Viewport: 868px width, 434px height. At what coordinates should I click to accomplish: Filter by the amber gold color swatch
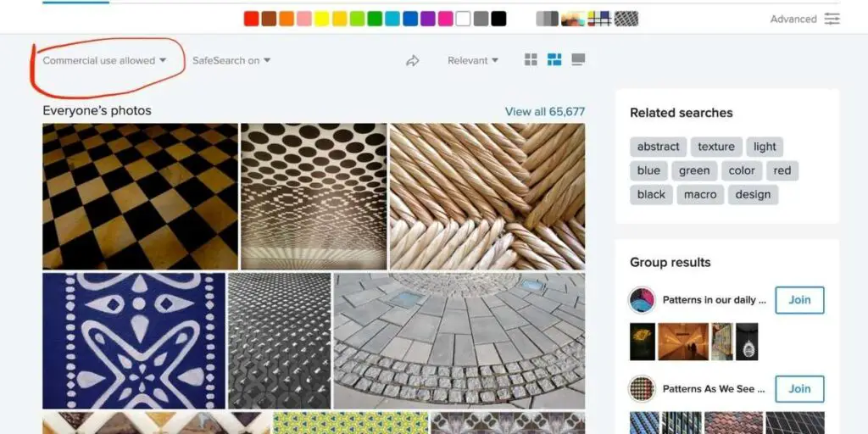[339, 19]
